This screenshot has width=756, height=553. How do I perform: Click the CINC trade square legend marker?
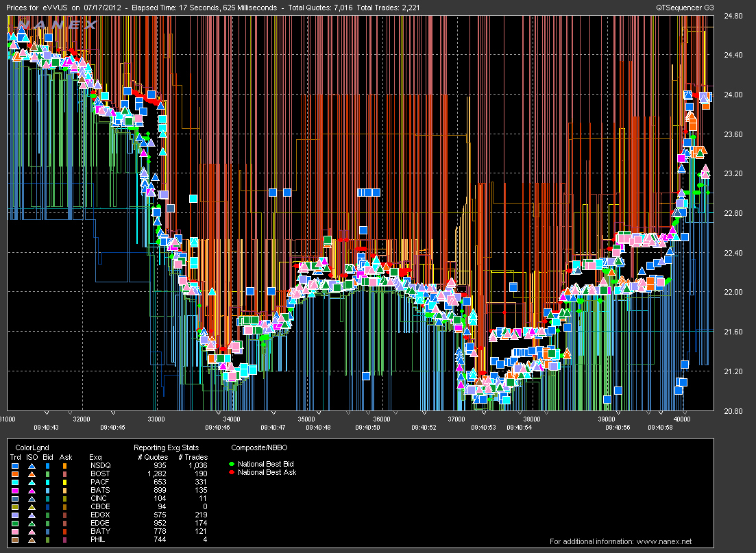click(x=15, y=499)
